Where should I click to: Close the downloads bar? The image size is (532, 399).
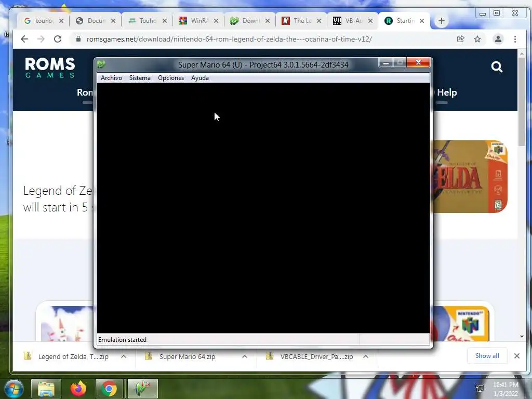(517, 356)
